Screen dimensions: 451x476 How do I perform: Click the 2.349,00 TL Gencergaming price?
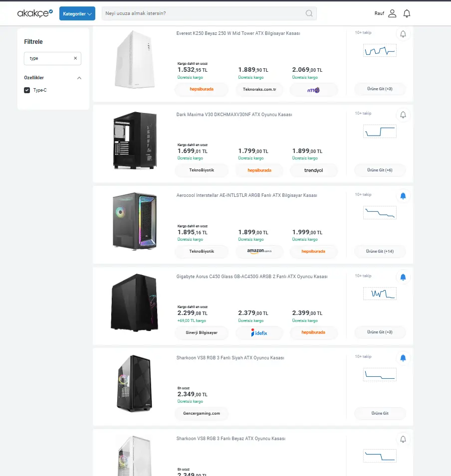193,394
